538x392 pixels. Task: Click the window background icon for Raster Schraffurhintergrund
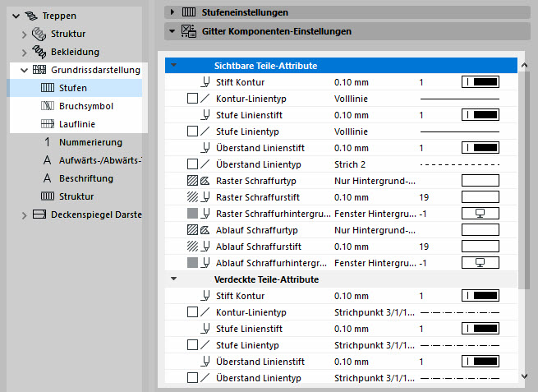point(481,213)
